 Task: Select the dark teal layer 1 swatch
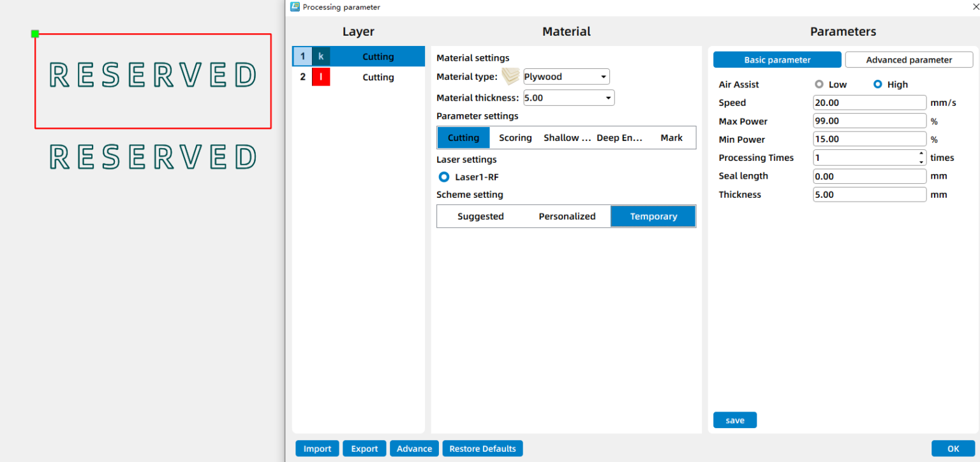coord(321,57)
